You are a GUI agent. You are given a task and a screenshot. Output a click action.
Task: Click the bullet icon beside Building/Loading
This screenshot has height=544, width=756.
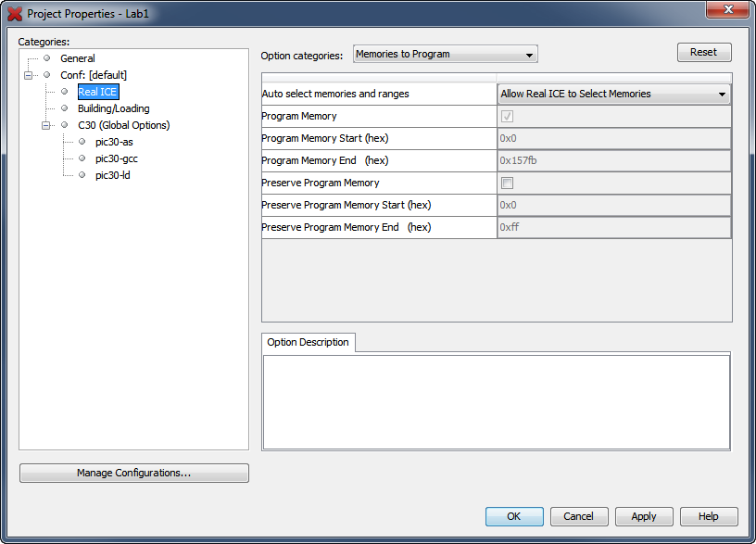tap(64, 108)
